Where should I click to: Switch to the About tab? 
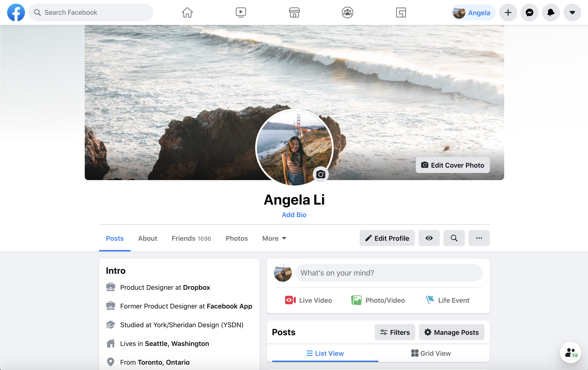pyautogui.click(x=148, y=238)
